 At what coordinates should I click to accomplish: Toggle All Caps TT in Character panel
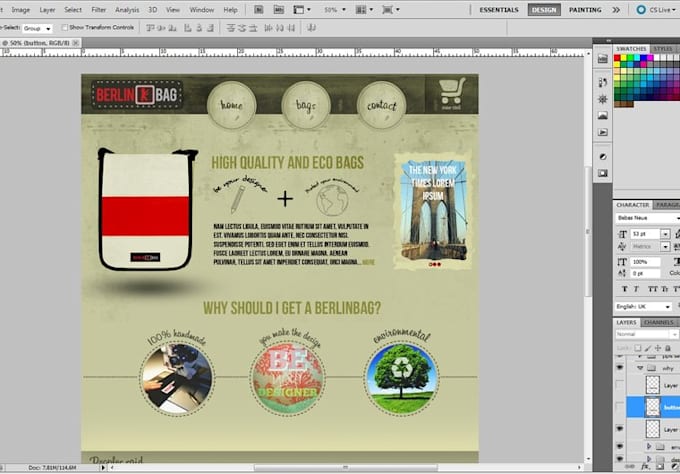pos(652,289)
